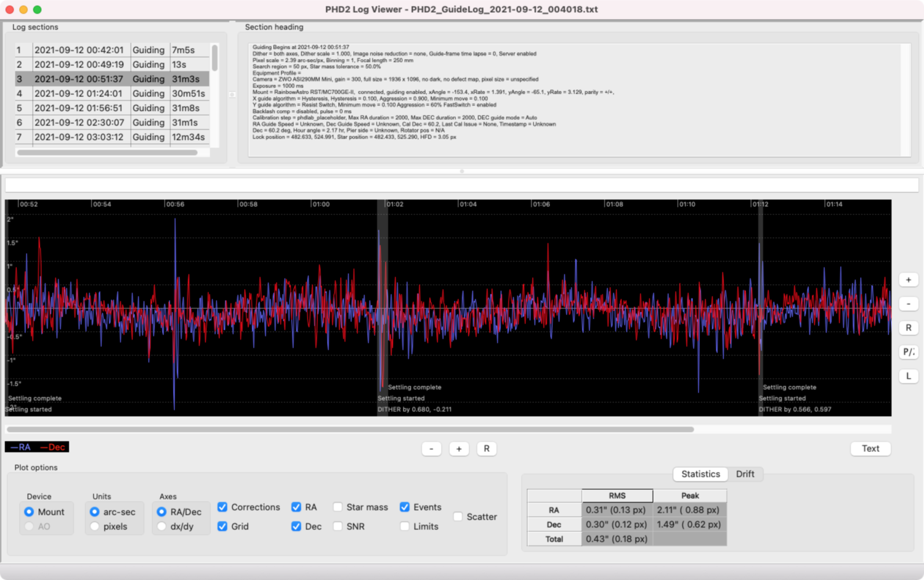This screenshot has height=580, width=924.
Task: Click the vertical zoom in plus button
Action: [908, 280]
